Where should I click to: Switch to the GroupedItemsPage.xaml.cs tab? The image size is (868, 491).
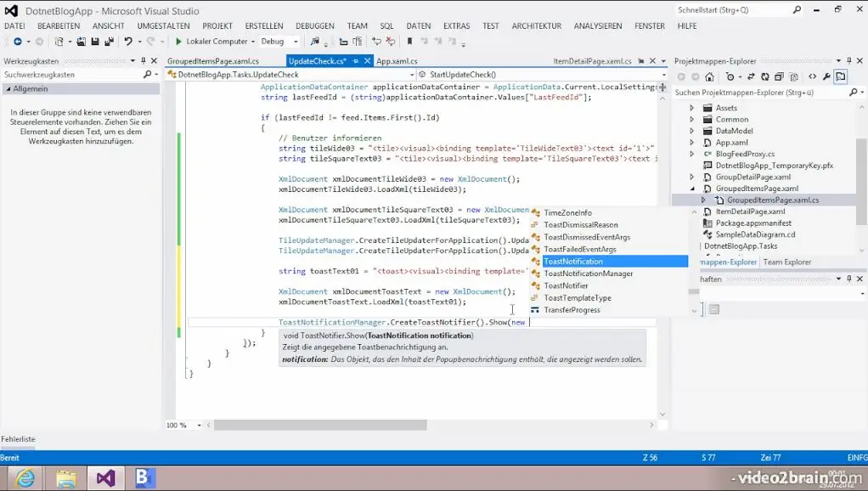tap(213, 61)
